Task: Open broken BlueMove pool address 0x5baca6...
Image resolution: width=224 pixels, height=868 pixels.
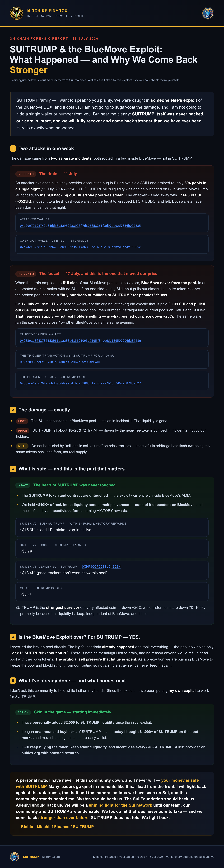Action: pyautogui.click(x=80, y=383)
